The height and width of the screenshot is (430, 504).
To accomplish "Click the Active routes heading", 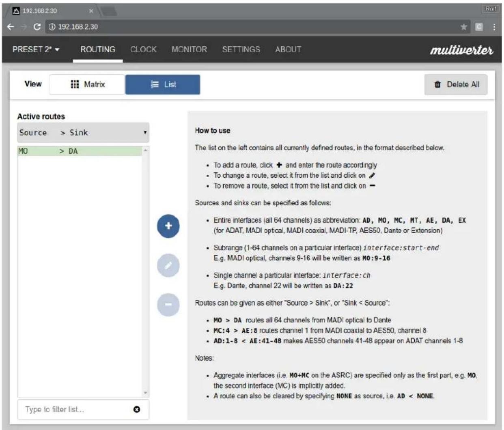I will (x=41, y=116).
